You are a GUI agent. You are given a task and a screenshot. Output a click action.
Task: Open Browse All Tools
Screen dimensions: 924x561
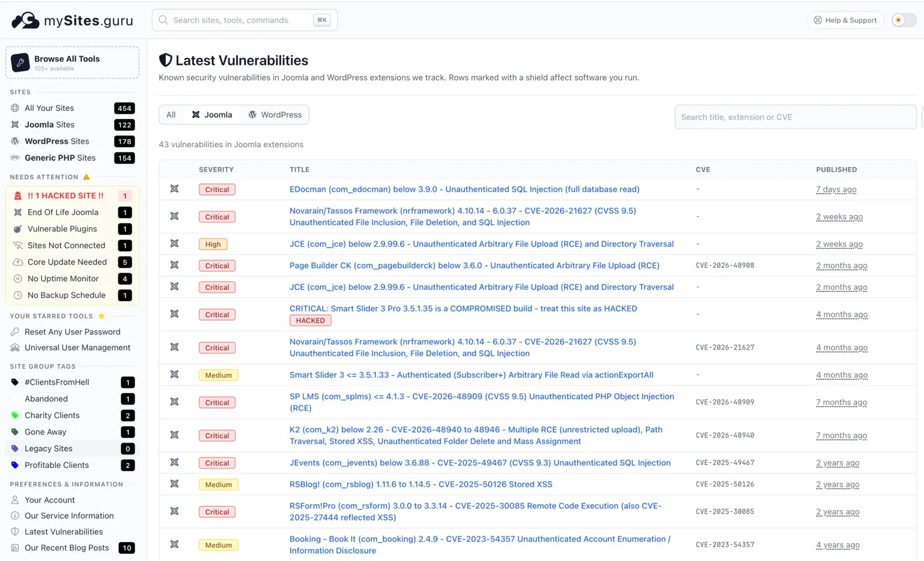point(72,62)
